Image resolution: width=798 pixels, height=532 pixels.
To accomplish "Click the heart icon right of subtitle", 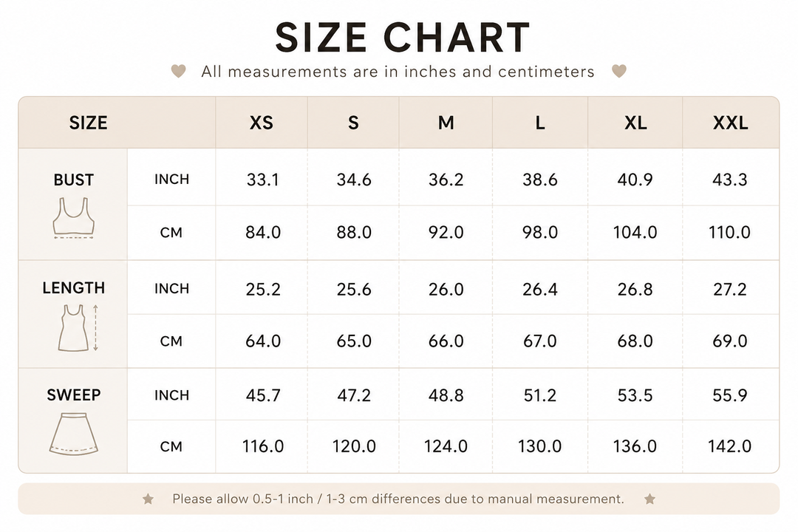I will (x=619, y=71).
